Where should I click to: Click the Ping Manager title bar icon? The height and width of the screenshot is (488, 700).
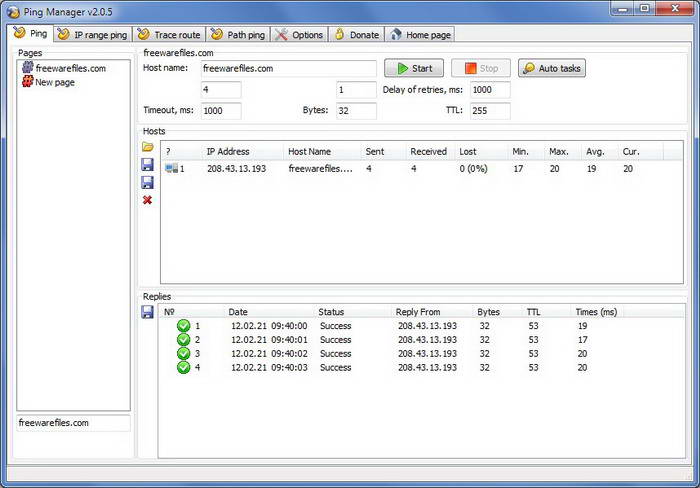14,12
